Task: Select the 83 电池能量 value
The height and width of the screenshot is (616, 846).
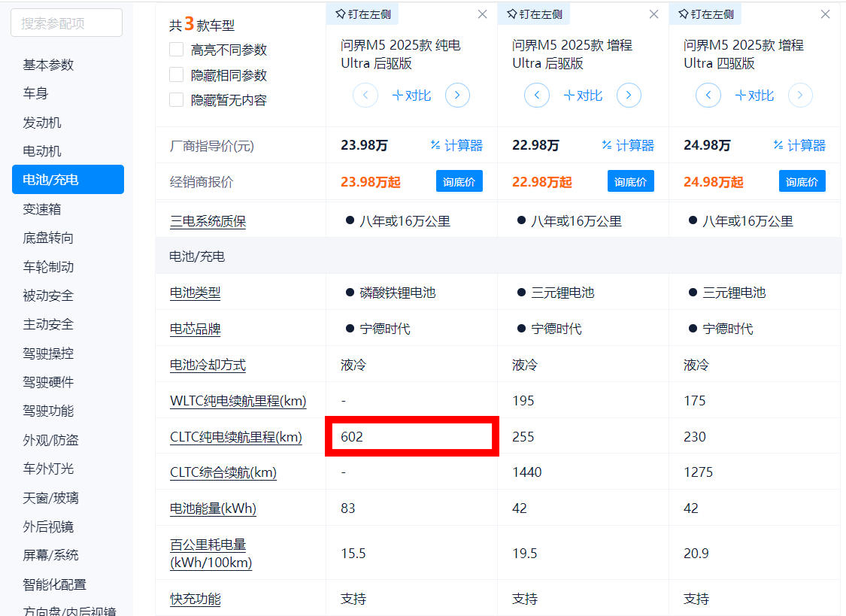Action: (348, 508)
